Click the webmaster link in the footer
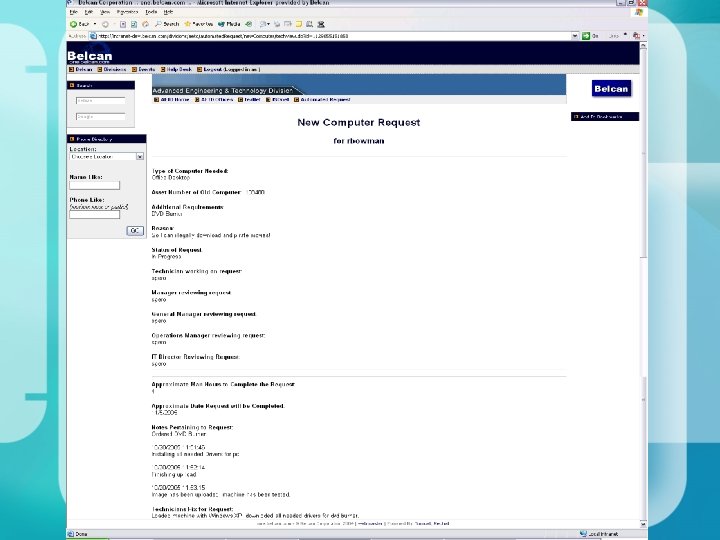 coord(370,523)
